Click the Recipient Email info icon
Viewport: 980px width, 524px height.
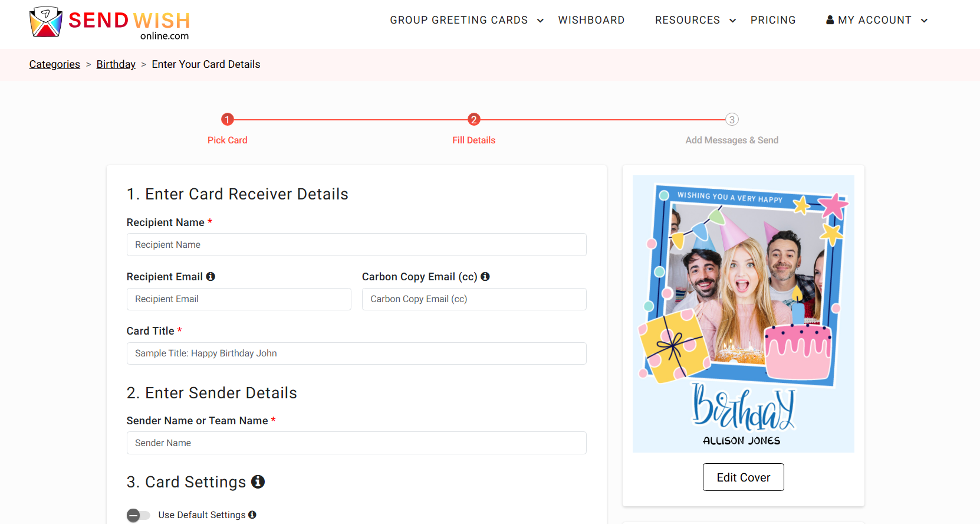pos(211,276)
